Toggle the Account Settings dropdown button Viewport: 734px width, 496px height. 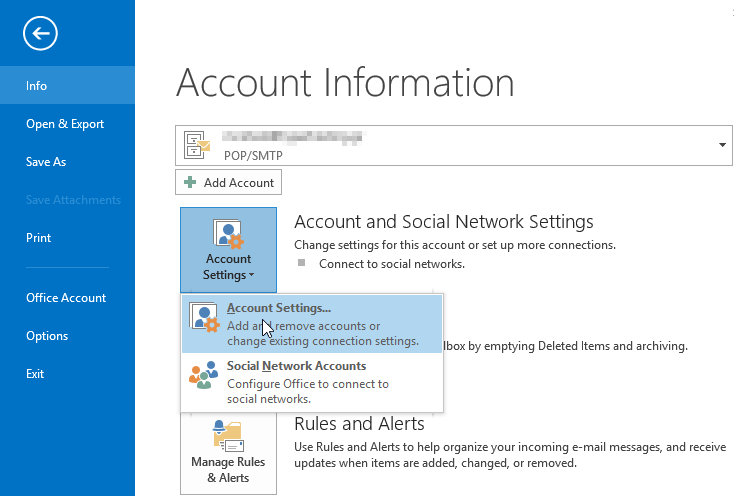(x=228, y=250)
